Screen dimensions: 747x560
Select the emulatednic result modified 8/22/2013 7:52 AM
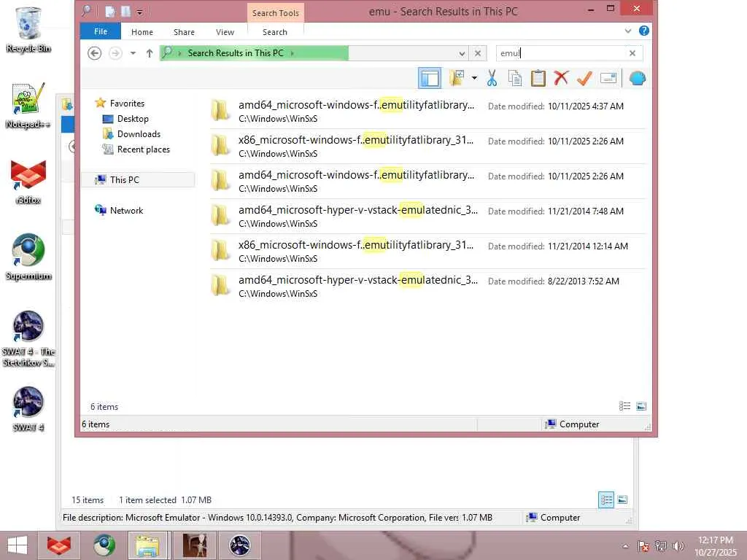point(427,286)
